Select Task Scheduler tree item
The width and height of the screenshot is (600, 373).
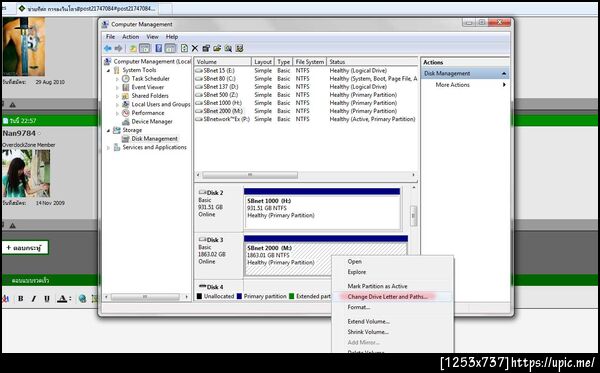(150, 78)
